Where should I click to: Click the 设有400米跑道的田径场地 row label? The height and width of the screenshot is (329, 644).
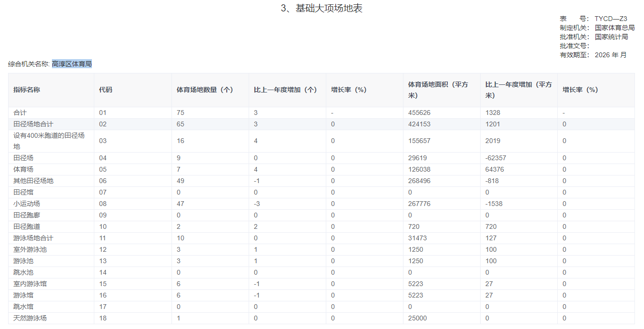click(x=49, y=141)
